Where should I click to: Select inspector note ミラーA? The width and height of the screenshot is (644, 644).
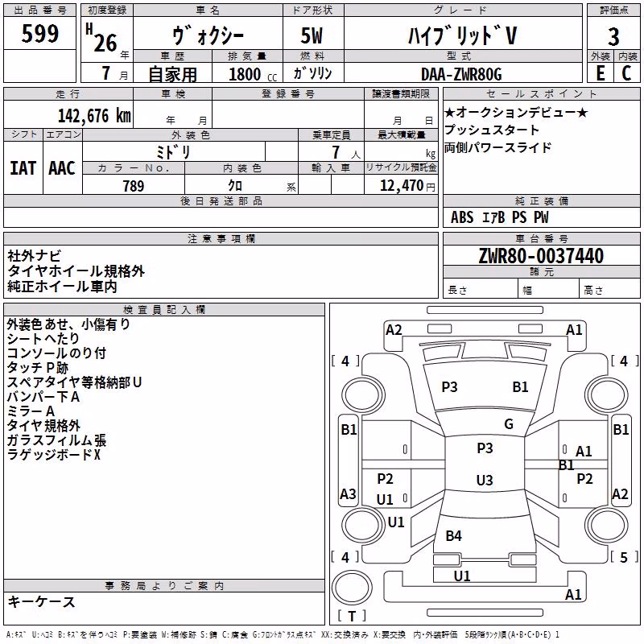coord(31,411)
